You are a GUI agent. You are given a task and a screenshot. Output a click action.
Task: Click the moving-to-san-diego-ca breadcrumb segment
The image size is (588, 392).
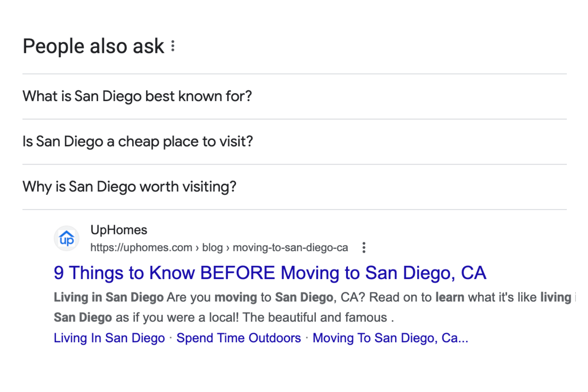pos(290,247)
